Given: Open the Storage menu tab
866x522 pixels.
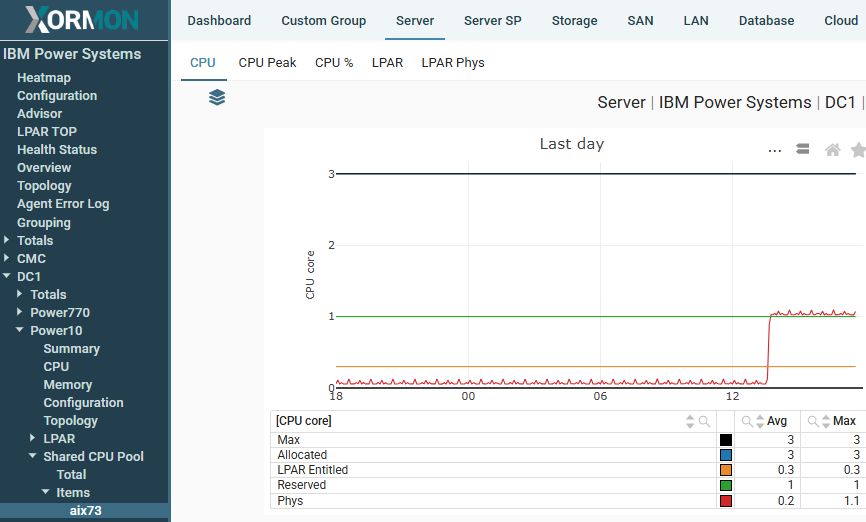Looking at the screenshot, I should (x=574, y=21).
